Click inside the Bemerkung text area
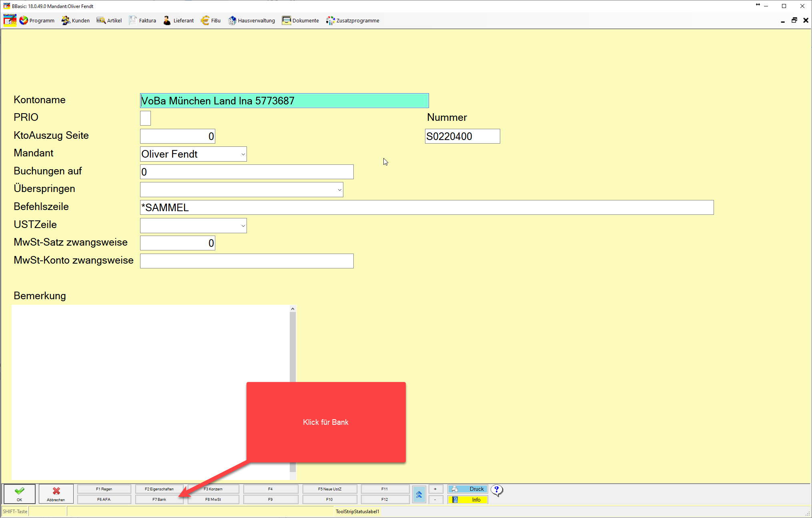Image resolution: width=812 pixels, height=518 pixels. (x=150, y=392)
